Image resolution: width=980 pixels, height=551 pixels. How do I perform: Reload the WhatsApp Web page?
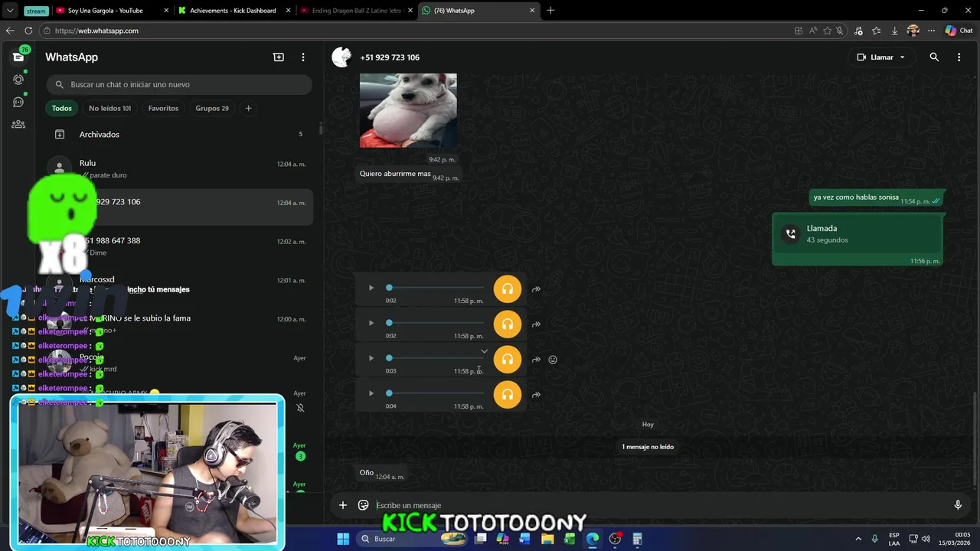point(28,31)
